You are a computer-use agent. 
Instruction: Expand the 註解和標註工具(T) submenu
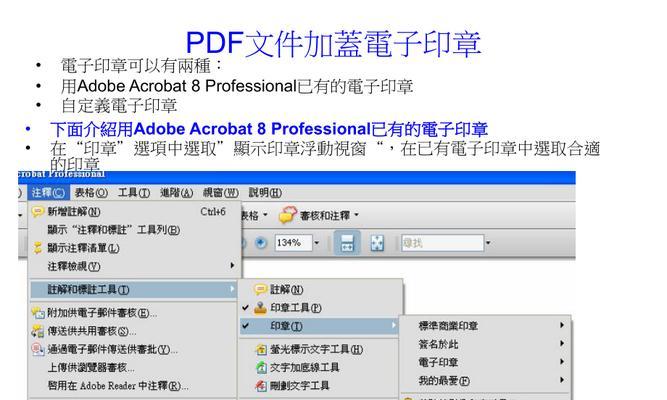(x=134, y=290)
